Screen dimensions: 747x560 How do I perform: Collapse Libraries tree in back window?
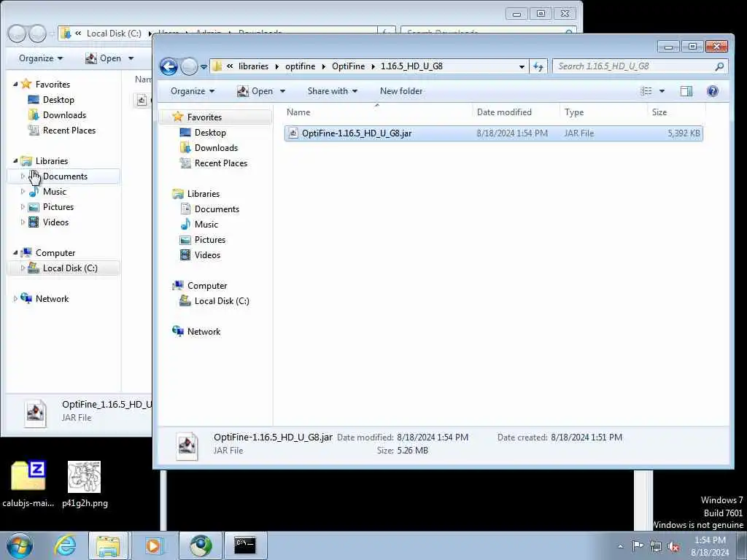pos(15,161)
